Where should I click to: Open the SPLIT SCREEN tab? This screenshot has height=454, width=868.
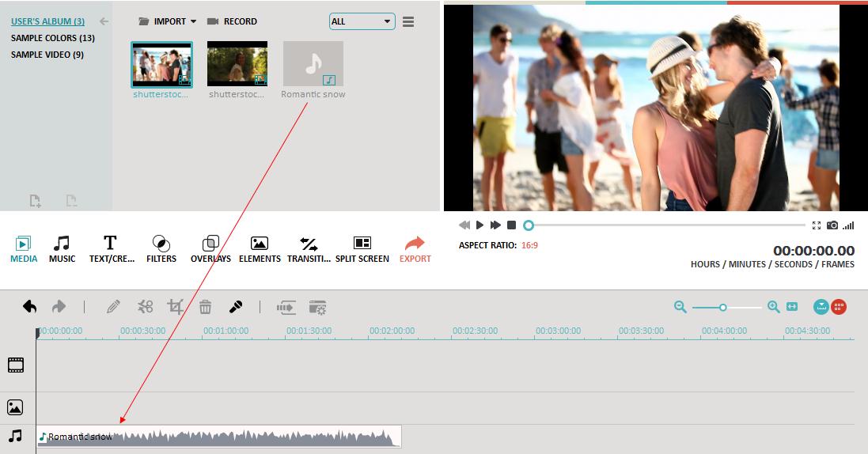[x=362, y=248]
